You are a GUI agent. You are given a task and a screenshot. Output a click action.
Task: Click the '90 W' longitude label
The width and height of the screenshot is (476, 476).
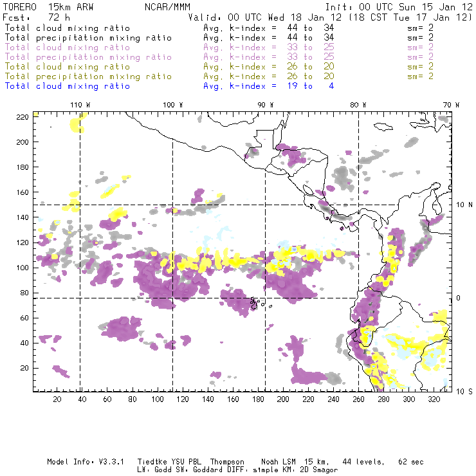point(266,105)
